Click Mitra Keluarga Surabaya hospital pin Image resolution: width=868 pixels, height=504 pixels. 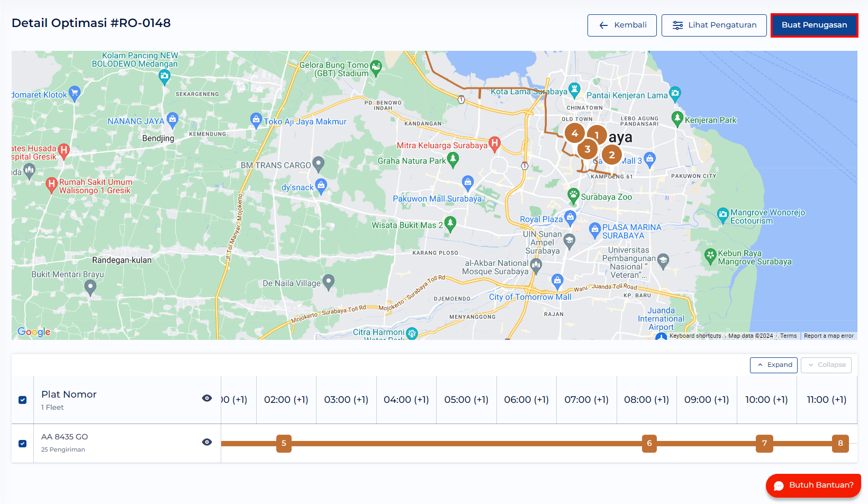pyautogui.click(x=494, y=143)
